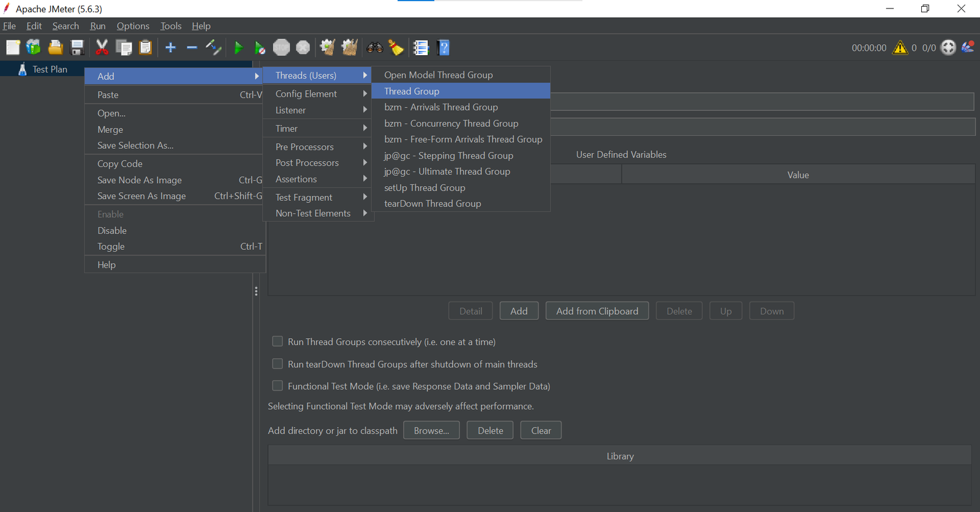Expand Listener submenu

(x=317, y=110)
